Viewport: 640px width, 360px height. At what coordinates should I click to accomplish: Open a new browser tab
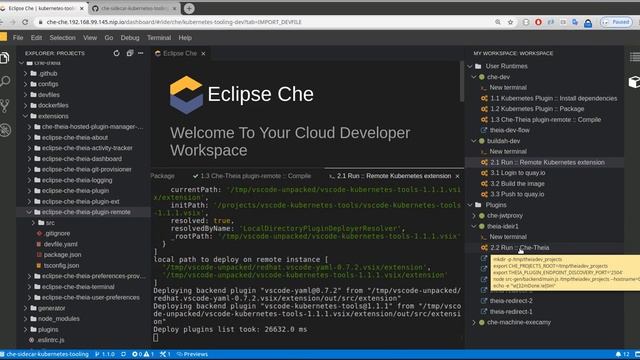189,8
